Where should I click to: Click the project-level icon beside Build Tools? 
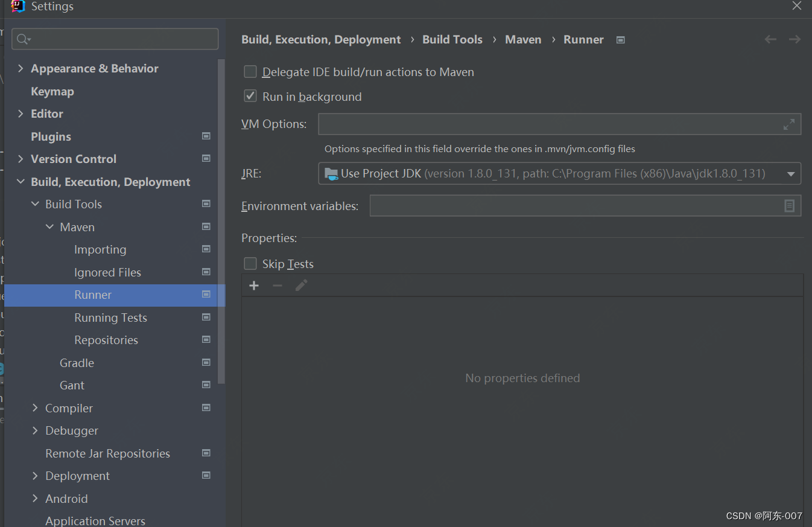[206, 204]
